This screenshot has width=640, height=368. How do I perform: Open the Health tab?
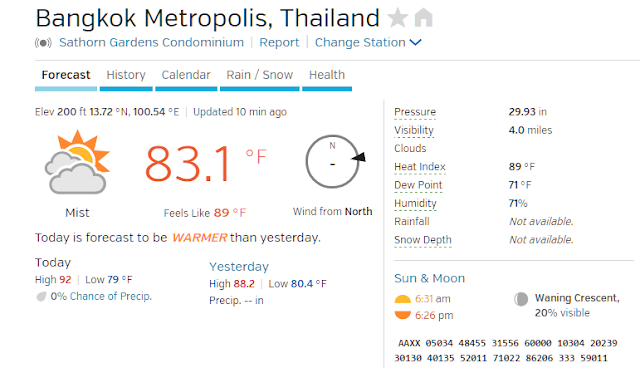click(x=327, y=75)
